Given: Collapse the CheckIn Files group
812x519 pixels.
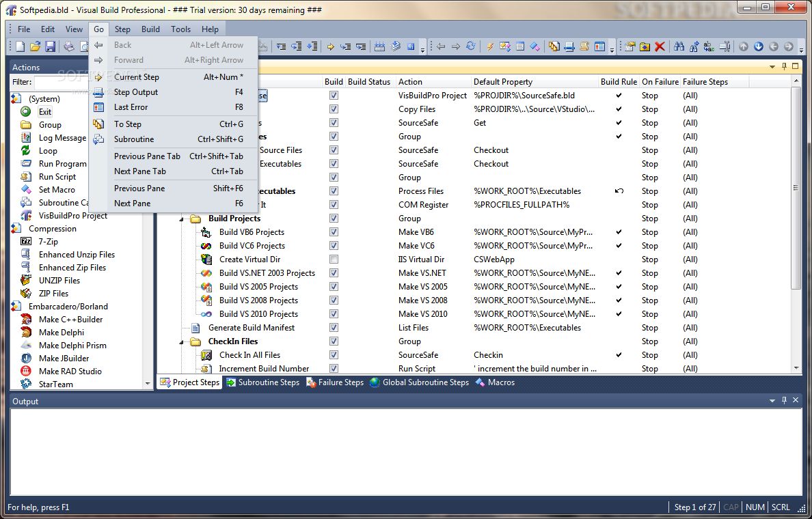Looking at the screenshot, I should [182, 342].
